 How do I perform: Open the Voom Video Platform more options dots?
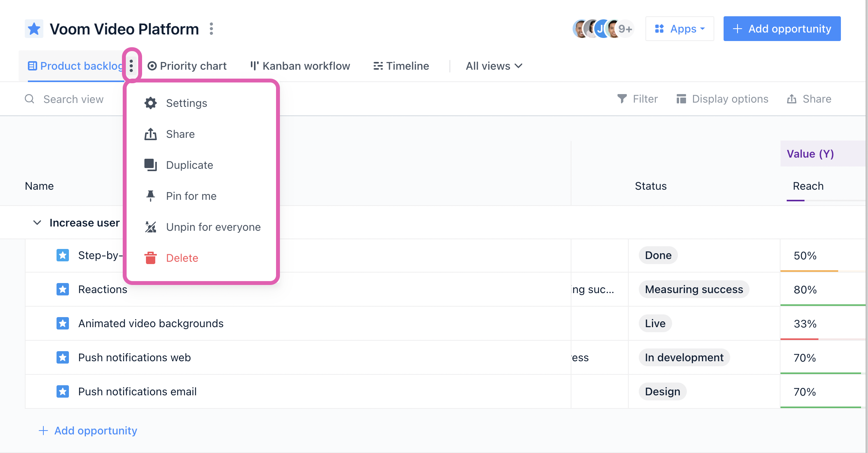tap(211, 29)
